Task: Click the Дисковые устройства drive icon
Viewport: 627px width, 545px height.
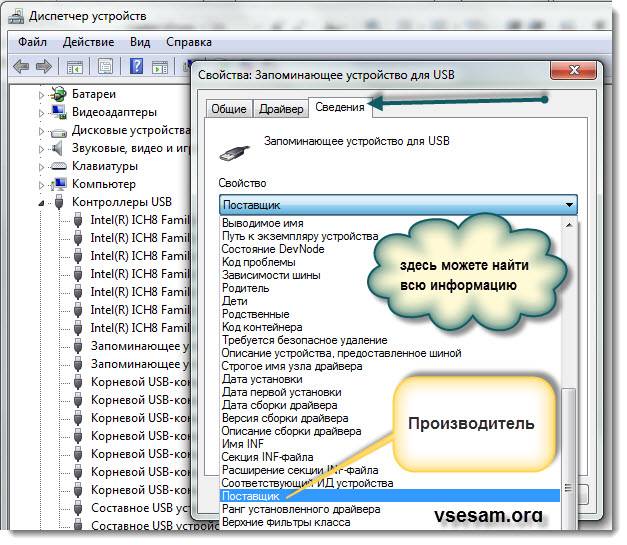Action: coord(59,132)
